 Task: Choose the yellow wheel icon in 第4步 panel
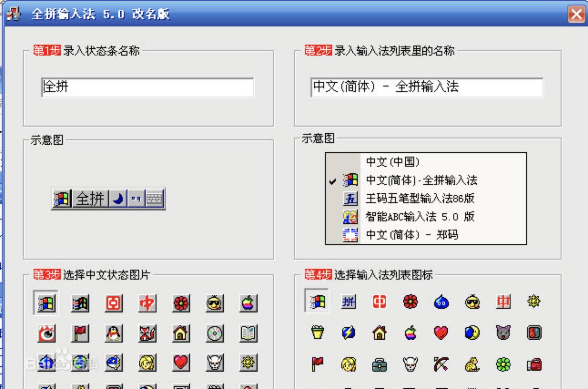point(535,302)
